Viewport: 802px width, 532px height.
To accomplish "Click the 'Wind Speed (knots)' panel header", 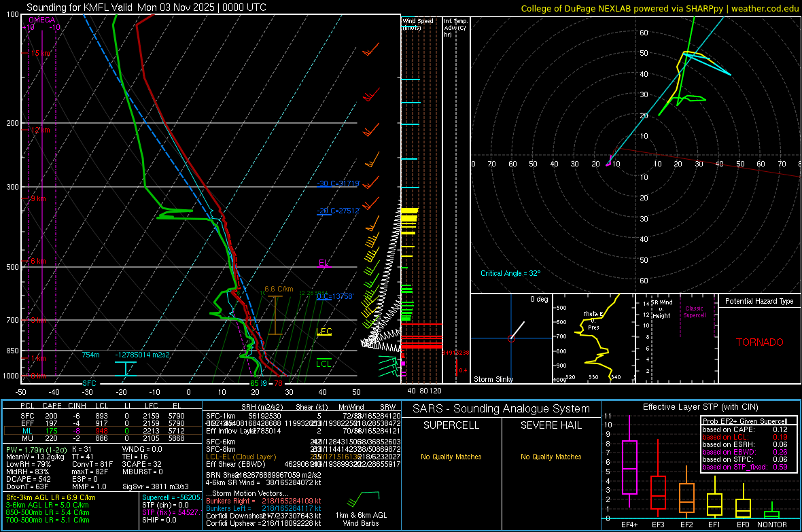I will 418,24.
